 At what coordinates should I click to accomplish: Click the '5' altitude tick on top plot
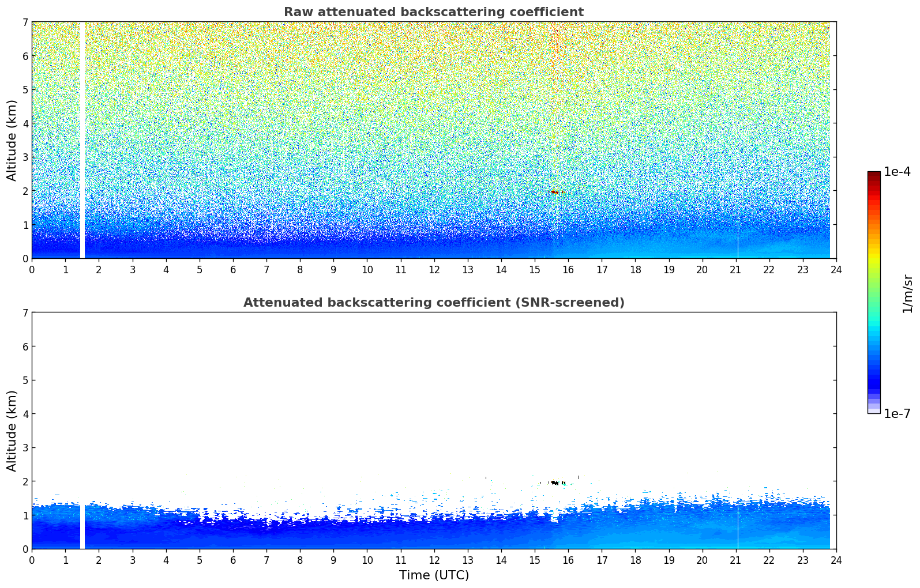[x=25, y=89]
